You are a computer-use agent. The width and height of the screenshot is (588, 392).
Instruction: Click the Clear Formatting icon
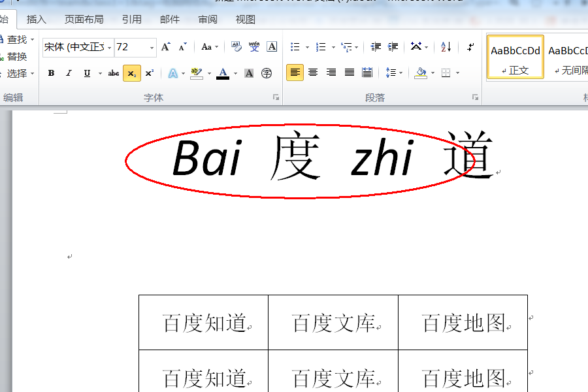click(x=237, y=47)
